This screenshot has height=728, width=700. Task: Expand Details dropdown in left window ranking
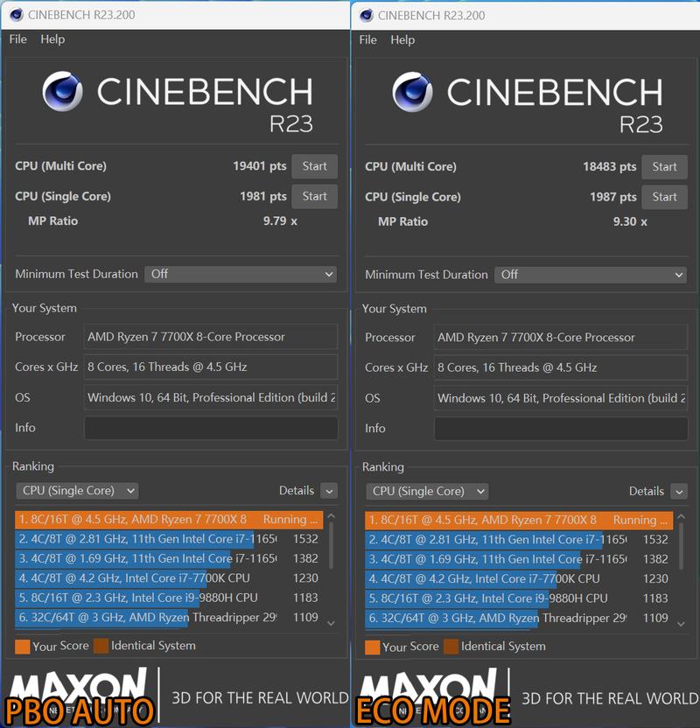click(x=329, y=491)
